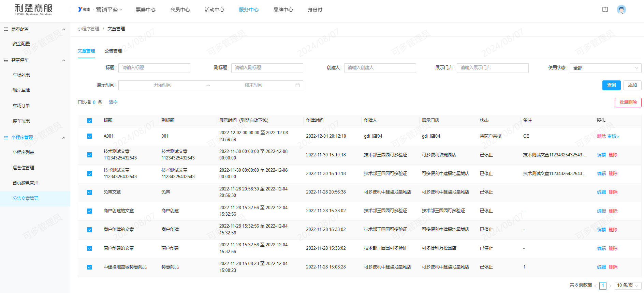Click the 创建时间 column header
Image resolution: width=644 pixels, height=293 pixels.
[314, 121]
